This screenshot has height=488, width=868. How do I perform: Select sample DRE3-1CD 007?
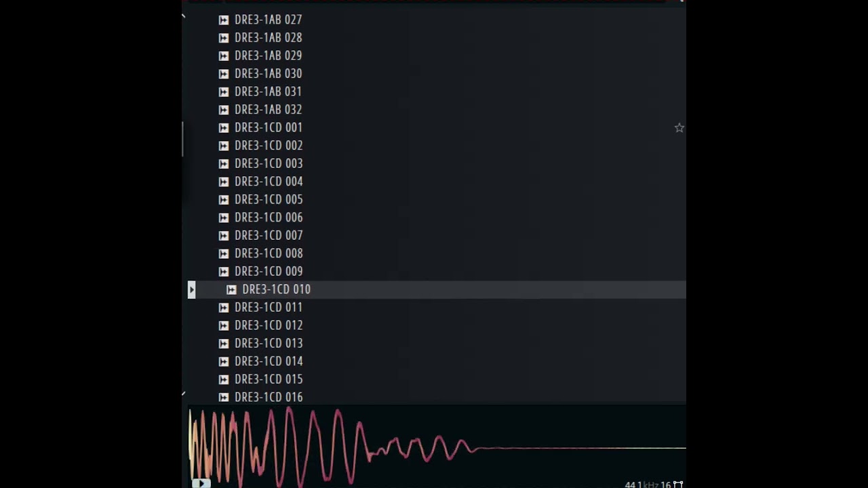(269, 235)
